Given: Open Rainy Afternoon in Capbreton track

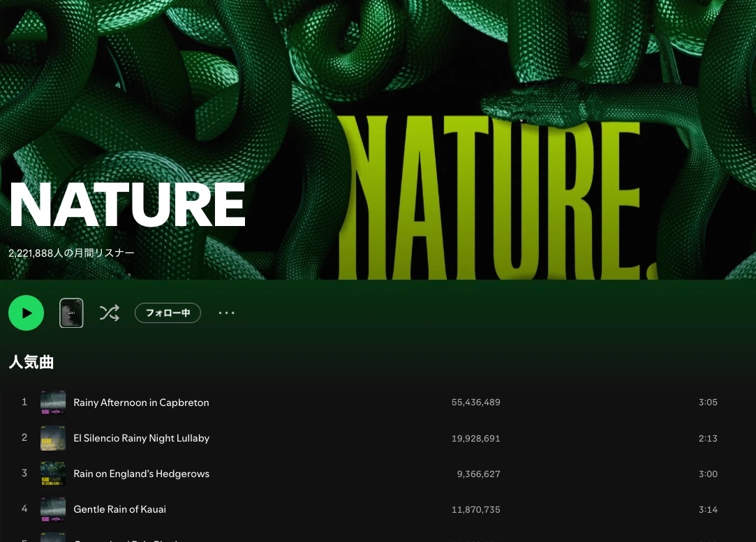Looking at the screenshot, I should [x=141, y=402].
